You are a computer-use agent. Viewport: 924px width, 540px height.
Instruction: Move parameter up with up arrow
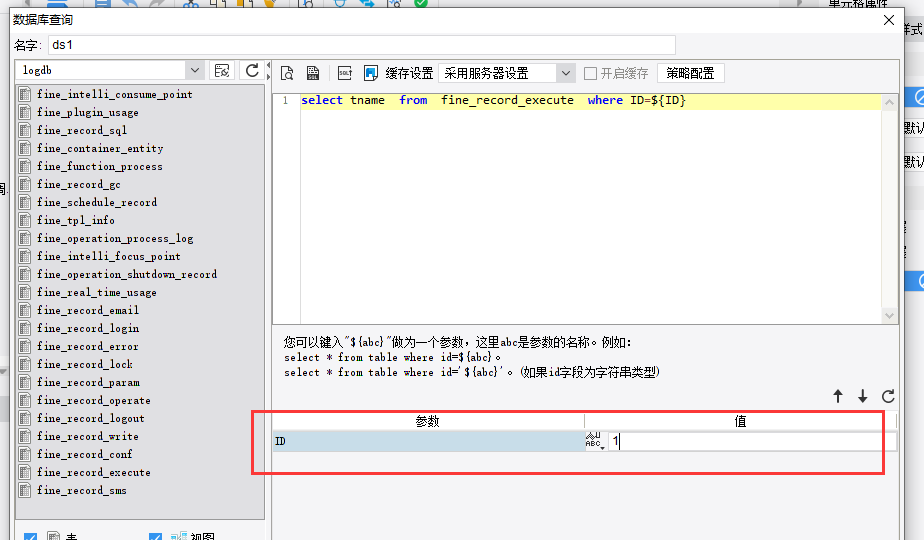coord(838,396)
